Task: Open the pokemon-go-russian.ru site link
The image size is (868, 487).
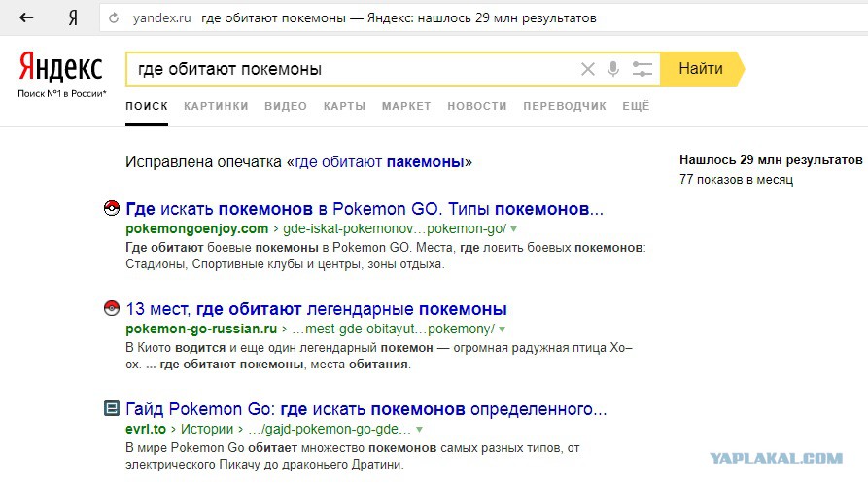Action: tap(201, 329)
